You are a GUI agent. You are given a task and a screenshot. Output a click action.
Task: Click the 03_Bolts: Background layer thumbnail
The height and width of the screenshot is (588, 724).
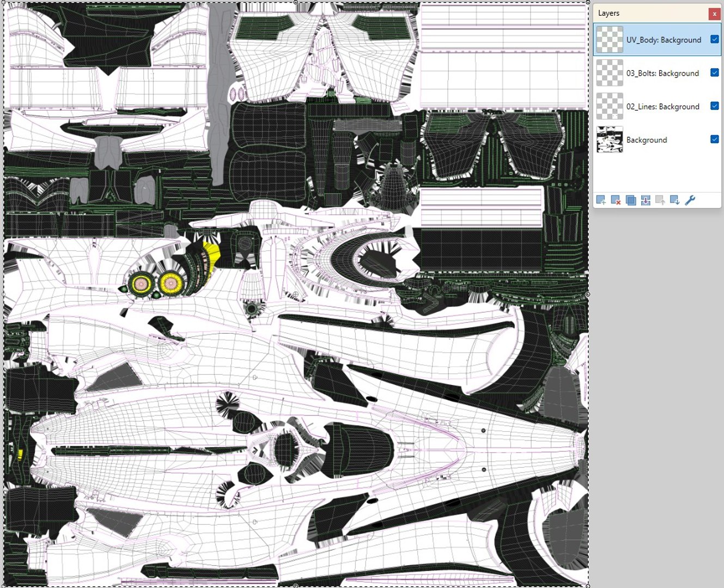point(610,73)
